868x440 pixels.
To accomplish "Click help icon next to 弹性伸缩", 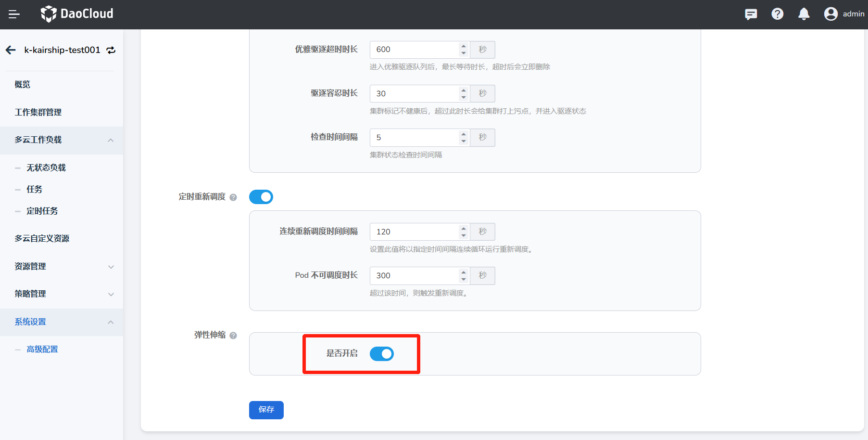I will 233,336.
